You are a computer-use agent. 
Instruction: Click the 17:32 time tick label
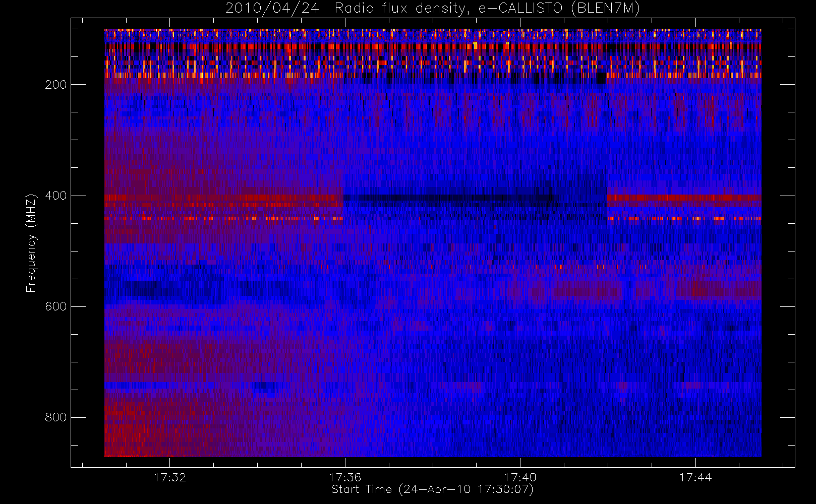tap(170, 477)
